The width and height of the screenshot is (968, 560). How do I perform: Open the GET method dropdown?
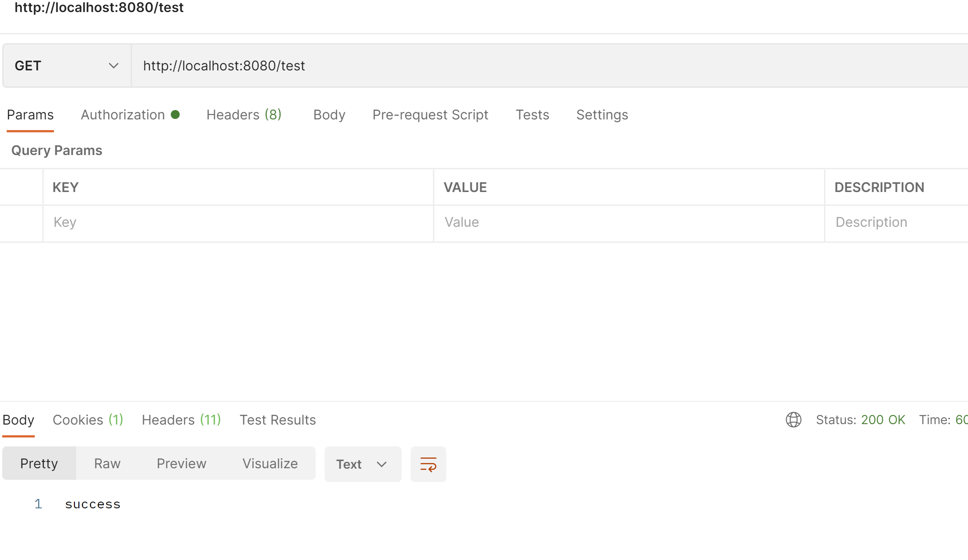pos(67,65)
